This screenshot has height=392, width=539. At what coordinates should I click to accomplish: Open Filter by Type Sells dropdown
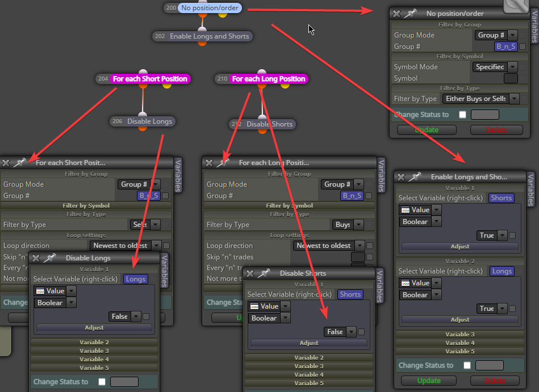[x=145, y=225]
